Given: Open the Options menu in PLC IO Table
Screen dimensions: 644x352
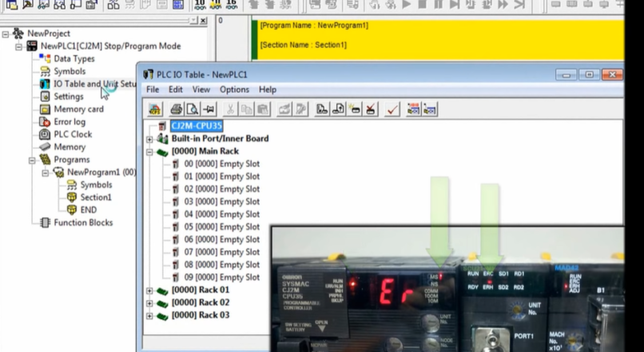Looking at the screenshot, I should tap(234, 90).
